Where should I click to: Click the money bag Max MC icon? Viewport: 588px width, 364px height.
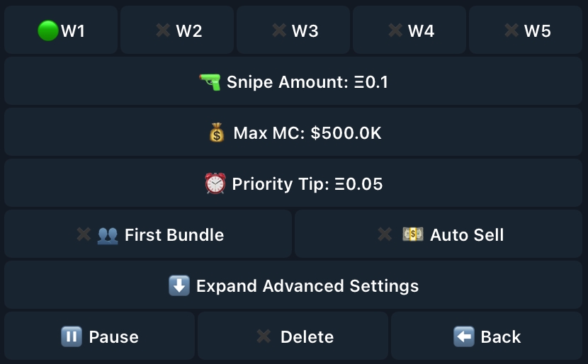217,132
